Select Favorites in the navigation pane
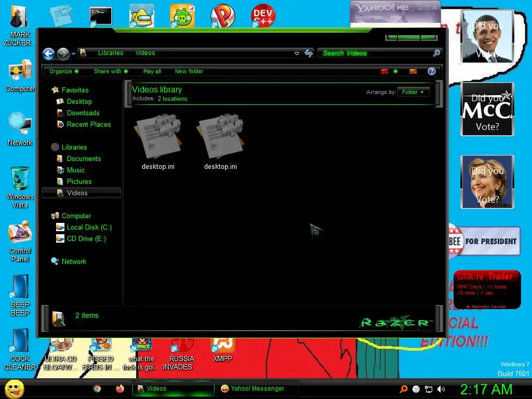Viewport: 532px width, 399px height. [75, 90]
